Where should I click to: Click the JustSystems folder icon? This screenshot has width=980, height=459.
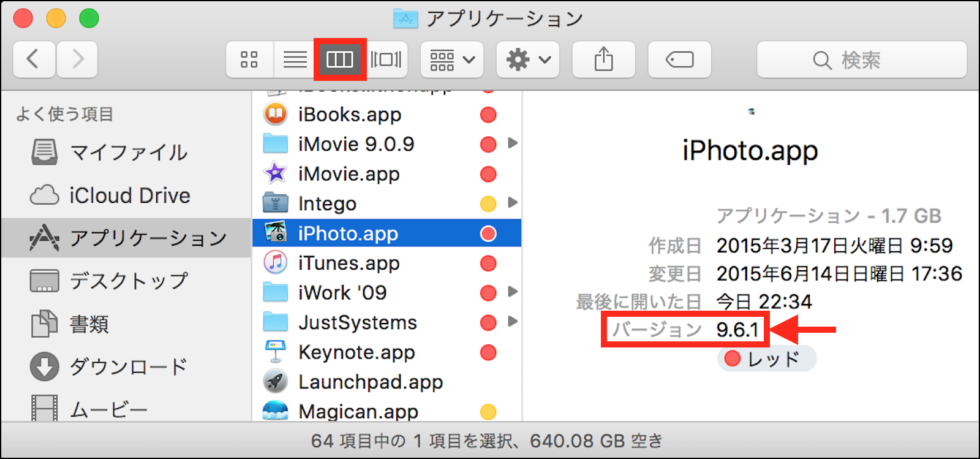[x=276, y=322]
